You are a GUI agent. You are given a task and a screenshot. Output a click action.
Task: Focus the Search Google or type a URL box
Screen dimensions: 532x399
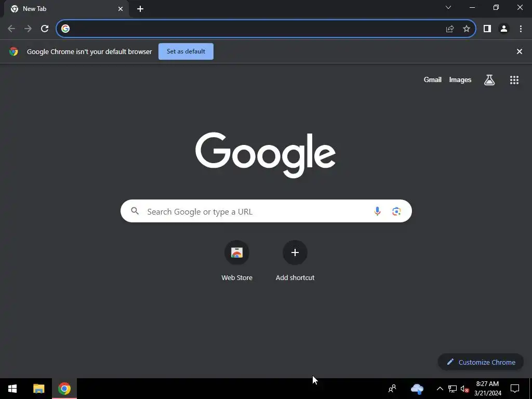click(x=266, y=211)
